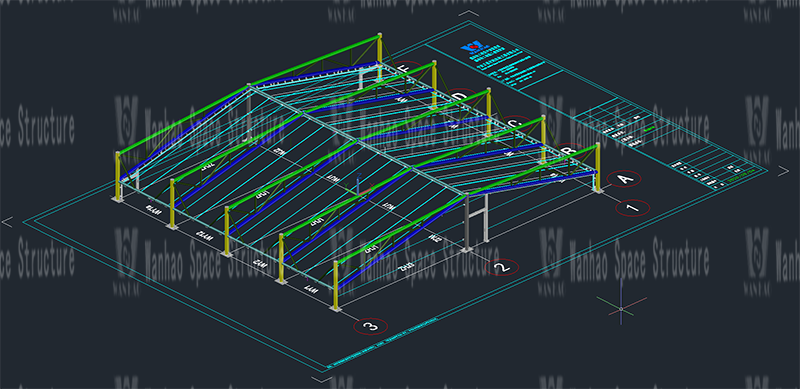Click the UCS axis icon at lower right

tap(621, 308)
